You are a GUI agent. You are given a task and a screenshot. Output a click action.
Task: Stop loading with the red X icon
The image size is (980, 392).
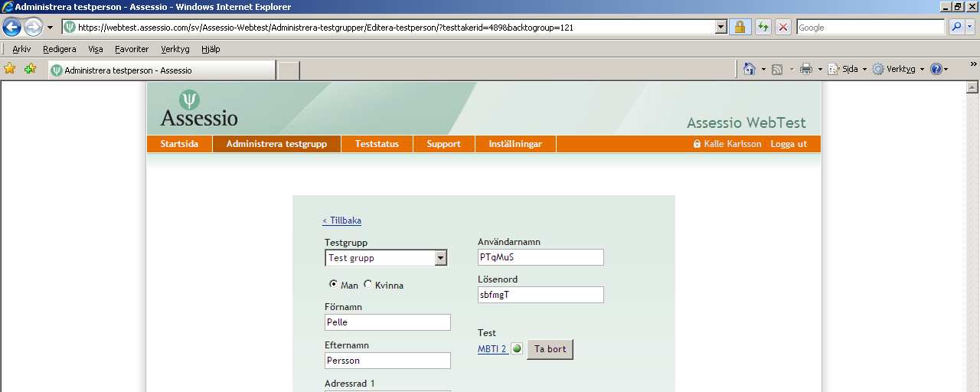782,27
